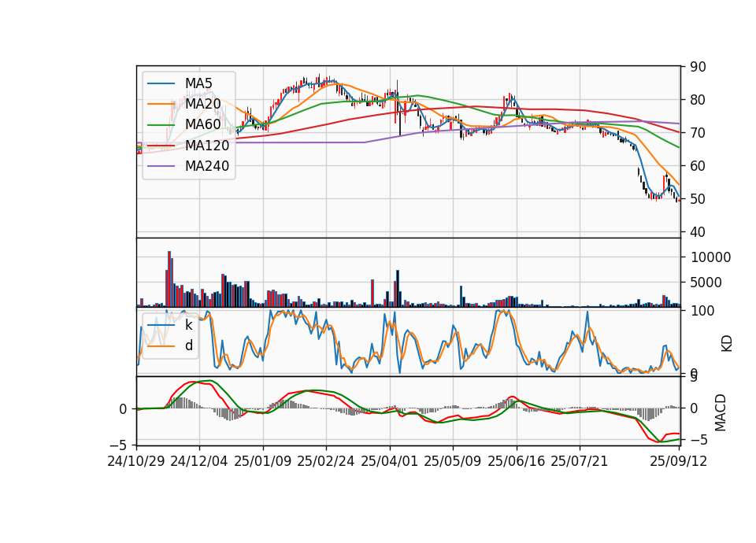Click the -5 tick on left MACD axis

coord(119,444)
